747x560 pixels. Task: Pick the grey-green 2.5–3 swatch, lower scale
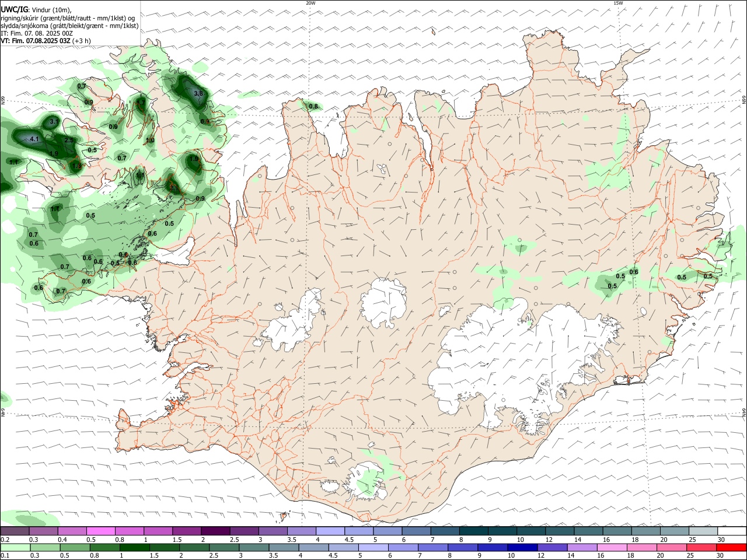224,547
